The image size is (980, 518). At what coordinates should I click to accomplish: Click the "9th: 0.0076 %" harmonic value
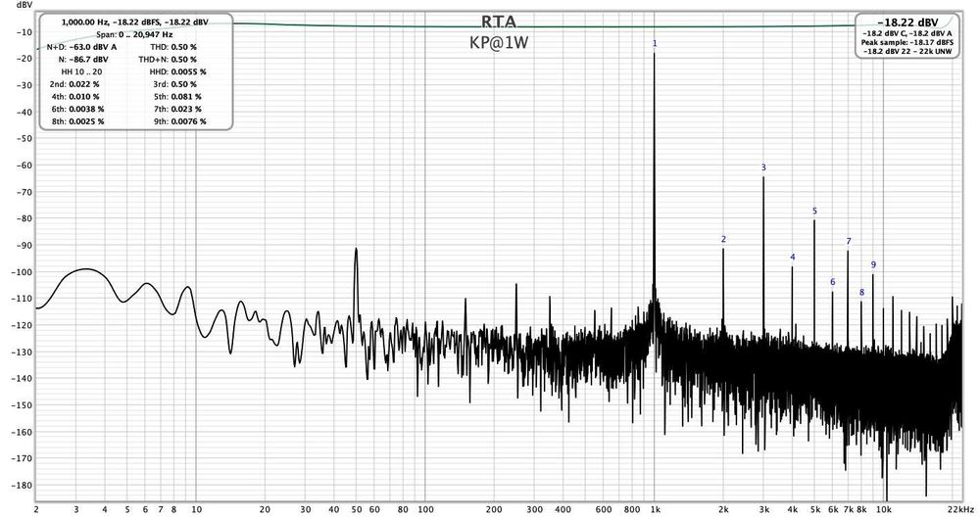[180, 121]
